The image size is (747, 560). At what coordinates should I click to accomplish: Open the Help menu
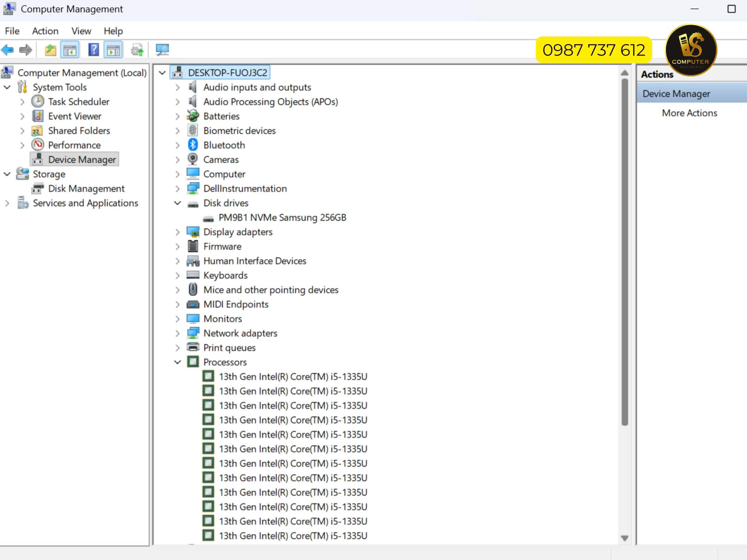(113, 31)
